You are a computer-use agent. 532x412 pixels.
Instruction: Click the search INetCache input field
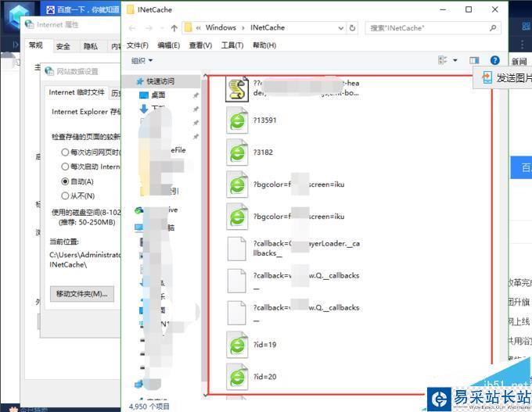[430, 28]
